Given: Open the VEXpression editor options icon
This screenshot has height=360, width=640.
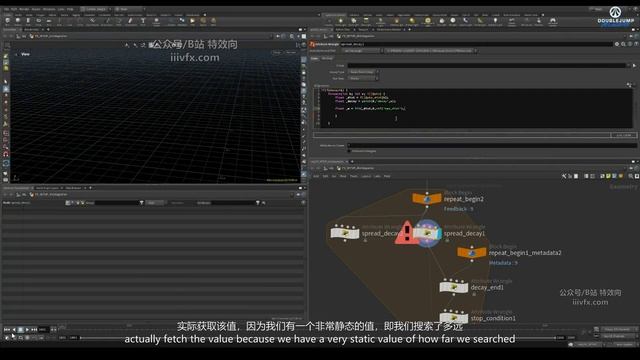Looking at the screenshot, I should (629, 84).
